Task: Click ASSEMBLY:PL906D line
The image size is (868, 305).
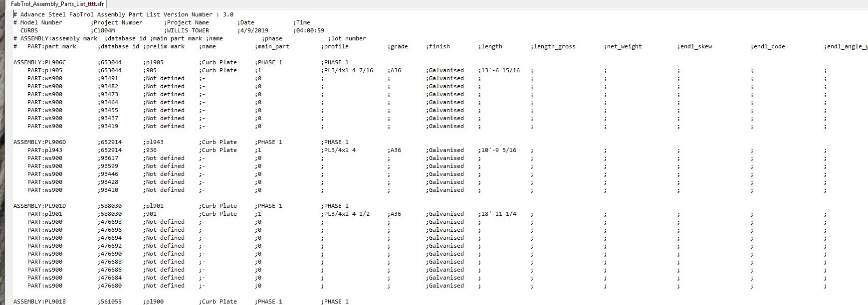Action: pos(181,142)
